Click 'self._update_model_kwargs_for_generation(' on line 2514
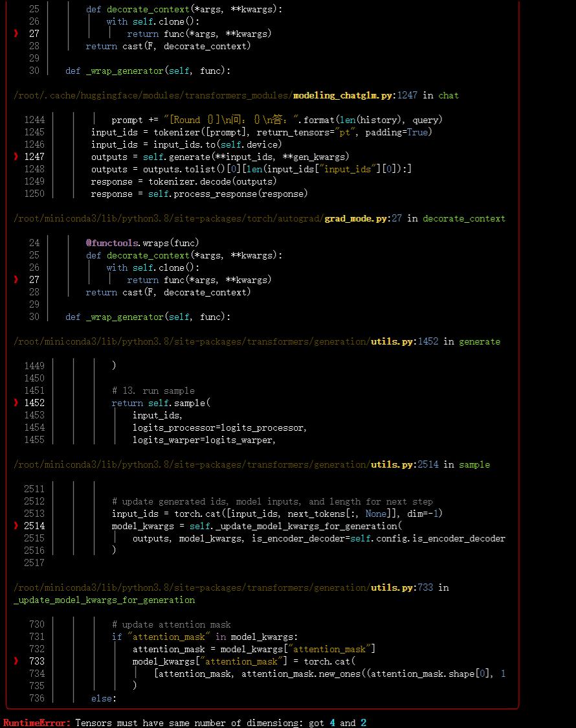This screenshot has width=576, height=728. click(x=296, y=526)
